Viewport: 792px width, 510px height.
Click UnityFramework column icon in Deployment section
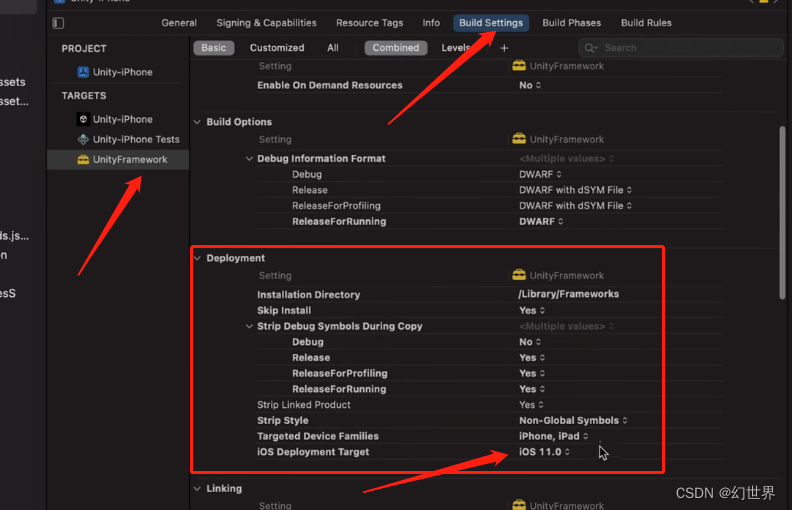point(519,275)
